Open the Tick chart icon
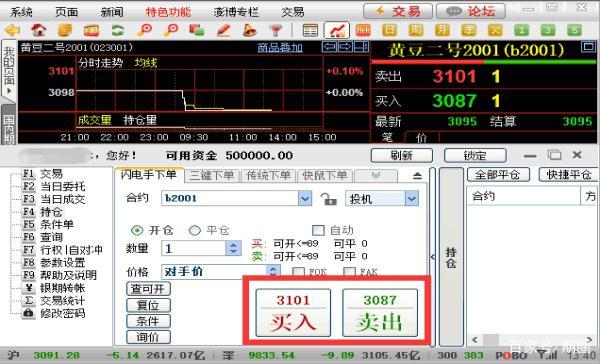The height and width of the screenshot is (364, 600). click(363, 30)
